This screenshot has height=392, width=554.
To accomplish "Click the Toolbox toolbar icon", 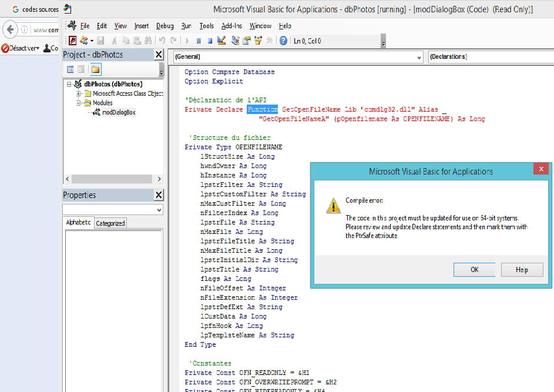I will point(269,41).
